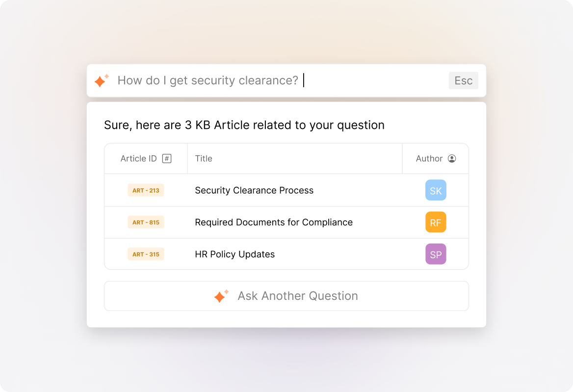The width and height of the screenshot is (573, 392).
Task: Open the HR Policy Updates article
Action: point(234,254)
